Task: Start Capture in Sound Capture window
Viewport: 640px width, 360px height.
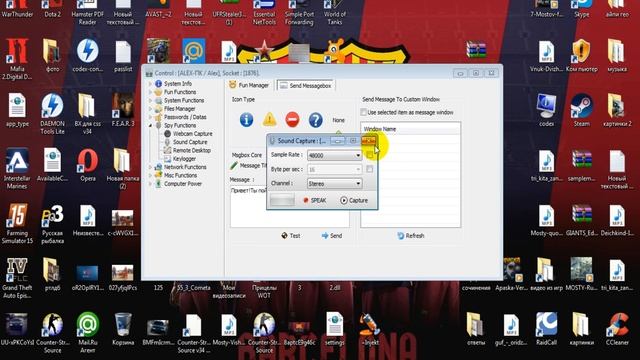Action: [x=354, y=200]
